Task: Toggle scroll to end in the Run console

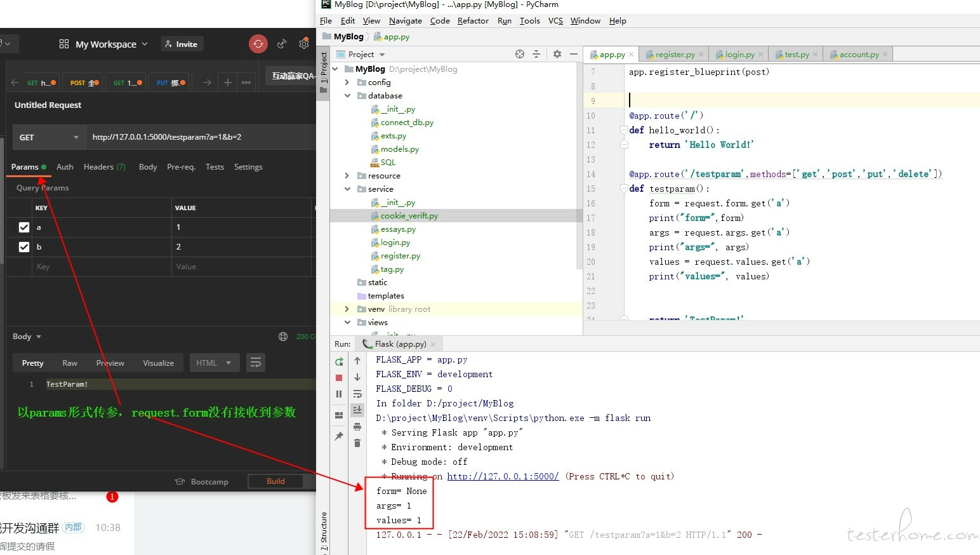Action: point(357,410)
